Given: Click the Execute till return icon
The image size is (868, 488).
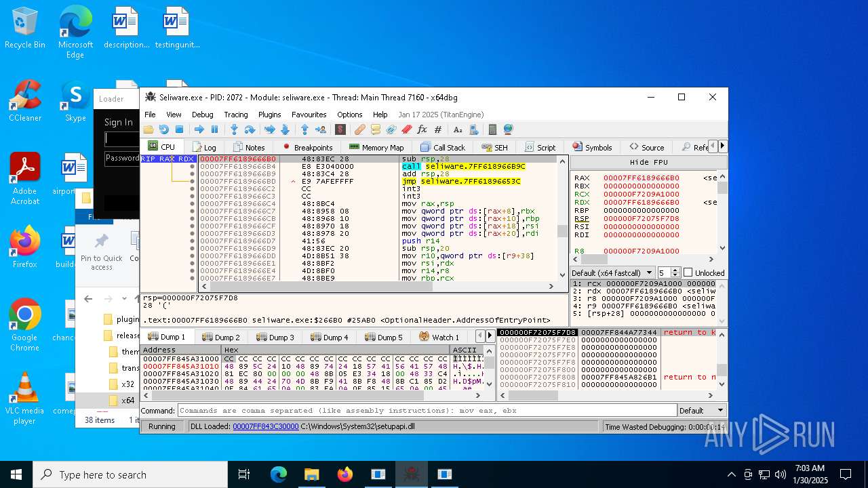Looking at the screenshot, I should (304, 129).
